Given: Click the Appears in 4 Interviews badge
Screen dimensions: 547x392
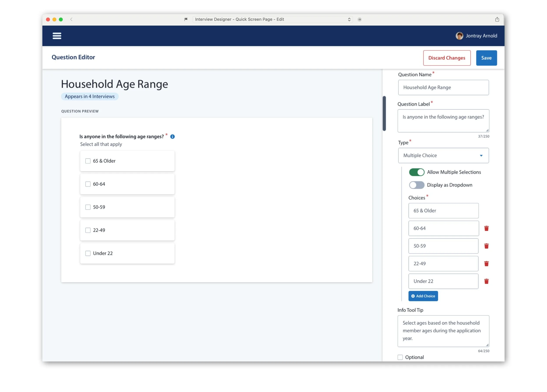Looking at the screenshot, I should 89,96.
